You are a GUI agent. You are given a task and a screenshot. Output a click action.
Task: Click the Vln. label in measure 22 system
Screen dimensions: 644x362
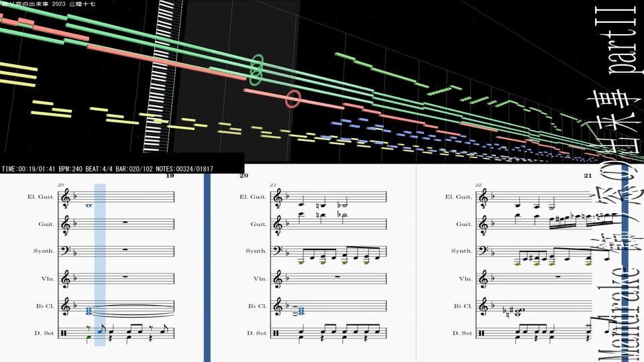click(466, 279)
